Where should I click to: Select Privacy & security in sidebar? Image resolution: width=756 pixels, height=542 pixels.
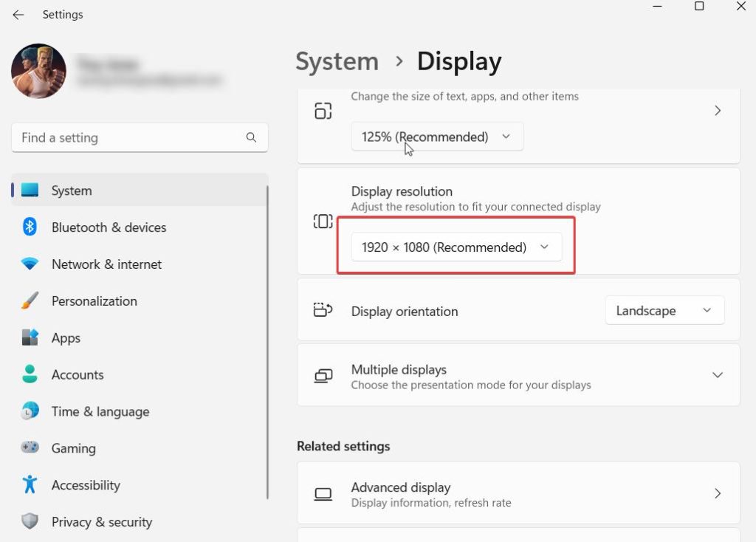[x=102, y=522]
